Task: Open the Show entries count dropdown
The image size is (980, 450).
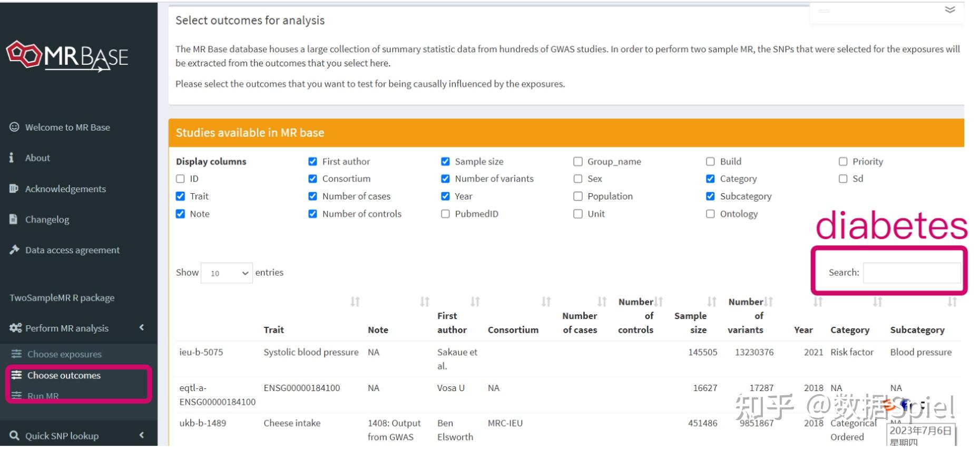Action: pyautogui.click(x=227, y=273)
